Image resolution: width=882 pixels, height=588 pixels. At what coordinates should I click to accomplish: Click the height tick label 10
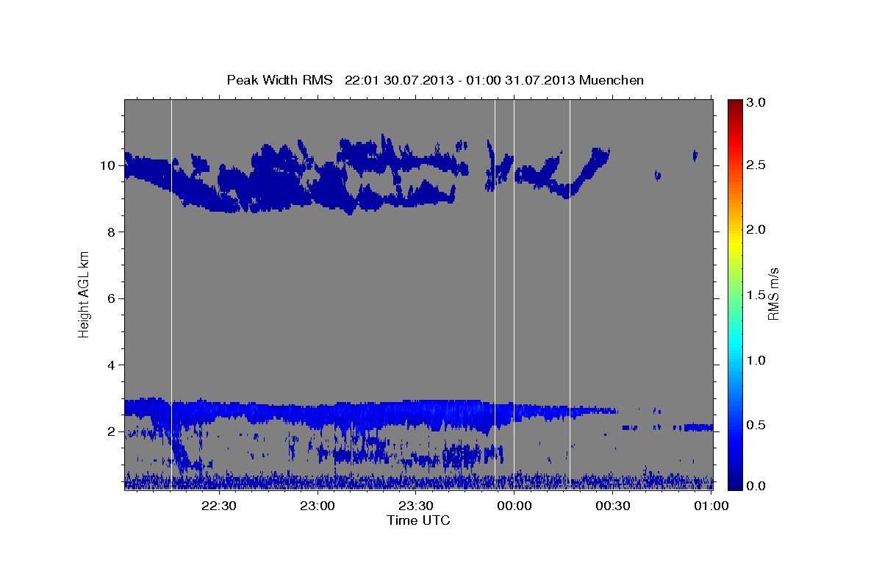click(110, 165)
